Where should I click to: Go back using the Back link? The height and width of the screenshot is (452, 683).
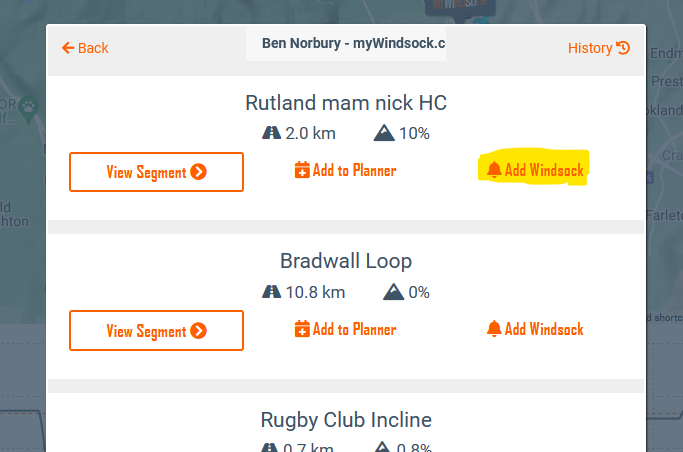coord(85,48)
